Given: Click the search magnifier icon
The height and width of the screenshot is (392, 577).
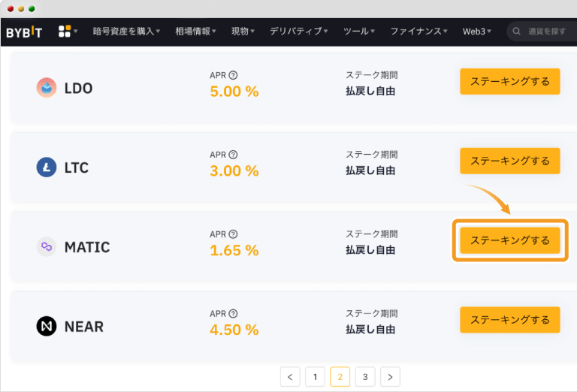Looking at the screenshot, I should 517,32.
